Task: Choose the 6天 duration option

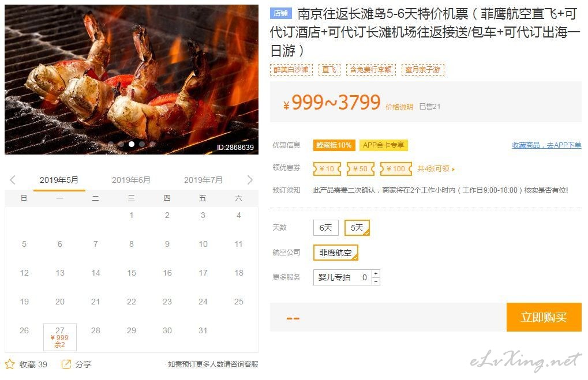Action: tap(326, 227)
